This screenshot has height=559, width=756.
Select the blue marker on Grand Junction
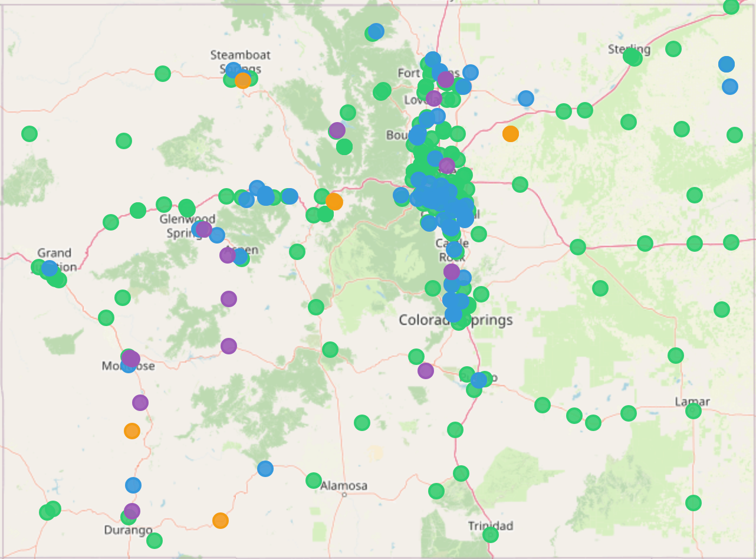[50, 268]
